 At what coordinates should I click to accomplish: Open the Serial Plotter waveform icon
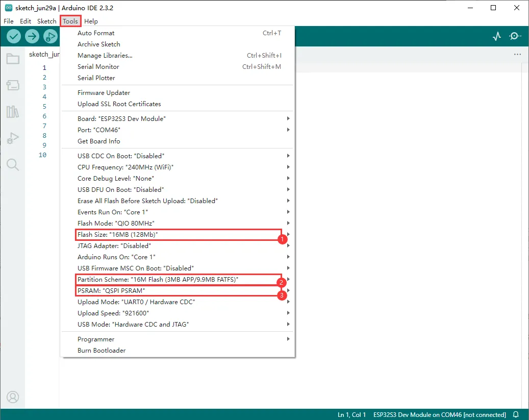[x=496, y=36]
